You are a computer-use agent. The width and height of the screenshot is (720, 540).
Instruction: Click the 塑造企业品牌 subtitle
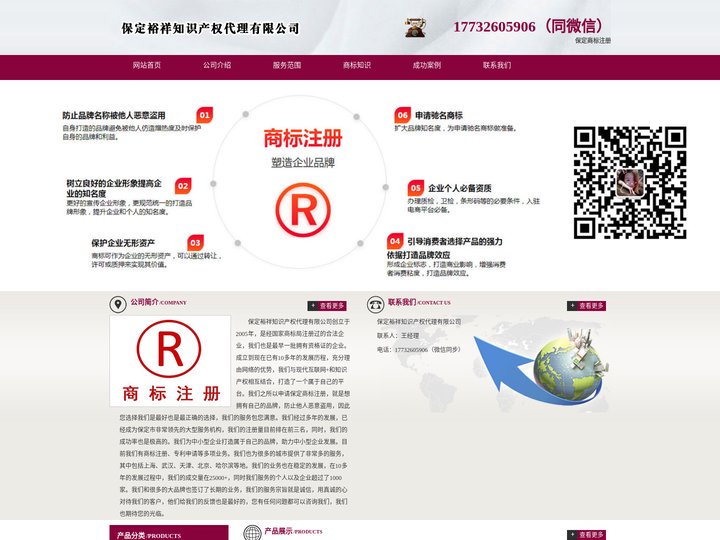click(303, 163)
